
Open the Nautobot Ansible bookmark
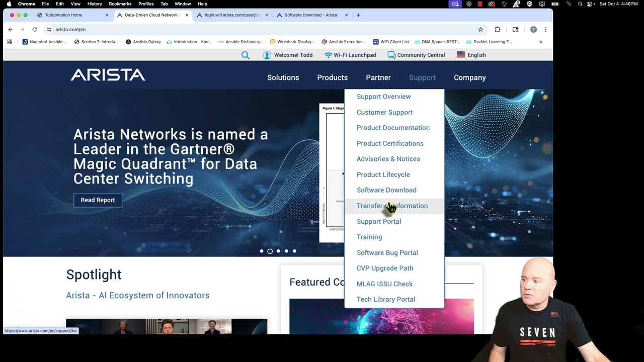point(44,42)
